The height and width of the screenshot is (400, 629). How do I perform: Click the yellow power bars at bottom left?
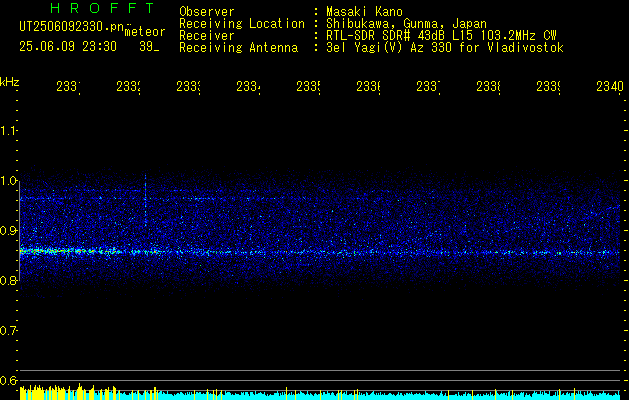[68, 392]
